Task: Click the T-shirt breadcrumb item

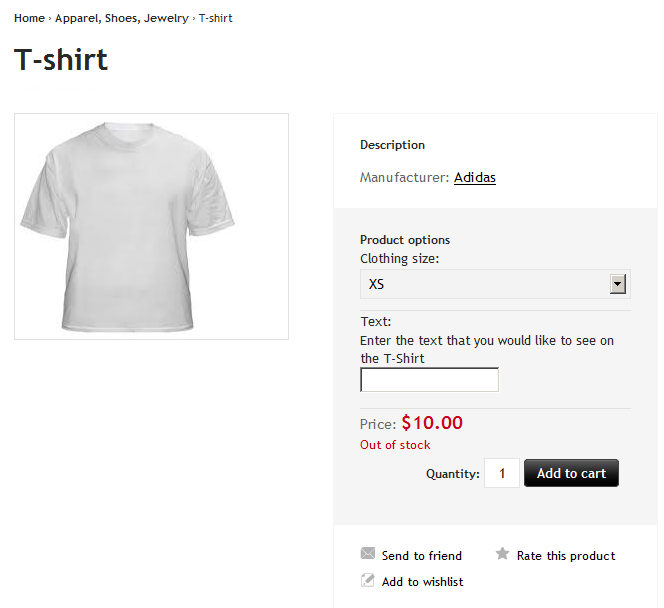Action: pyautogui.click(x=216, y=18)
